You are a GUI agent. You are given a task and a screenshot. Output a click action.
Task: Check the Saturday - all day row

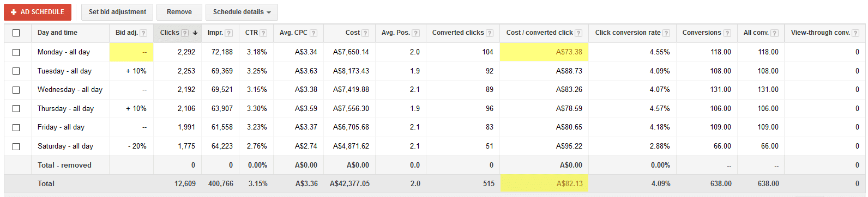pos(16,146)
